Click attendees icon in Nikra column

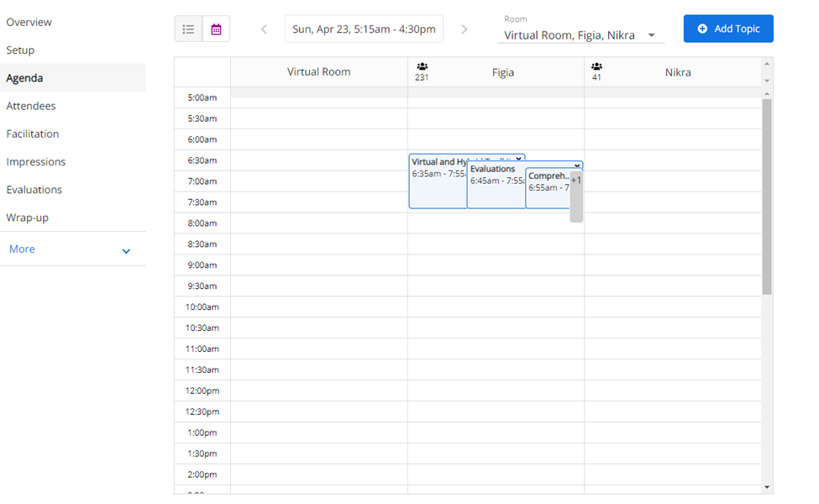pyautogui.click(x=596, y=66)
